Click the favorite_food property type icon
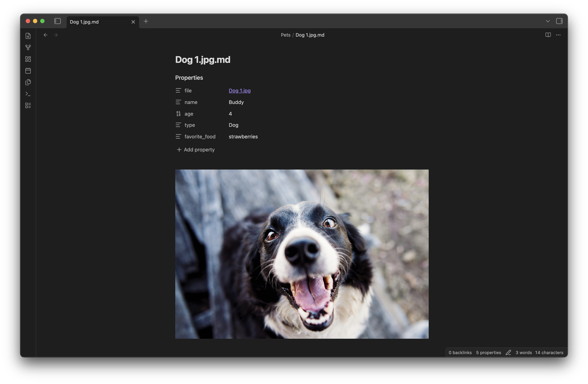 tap(178, 137)
